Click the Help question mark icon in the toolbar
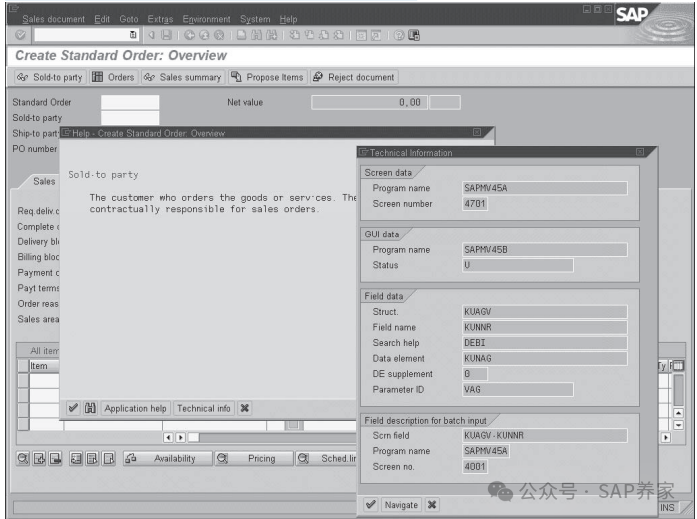 point(399,35)
